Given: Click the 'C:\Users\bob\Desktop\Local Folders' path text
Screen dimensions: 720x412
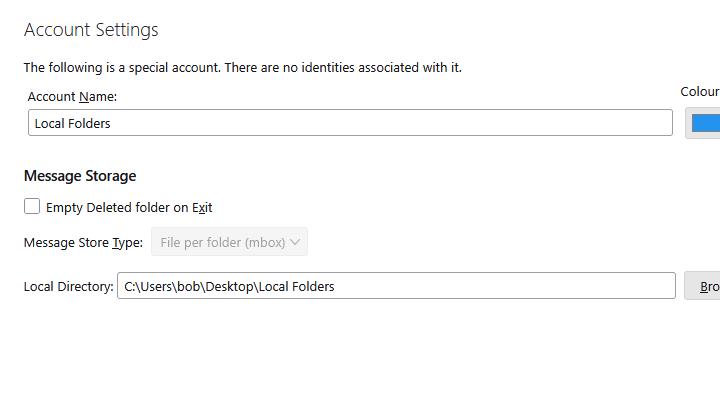Looking at the screenshot, I should [229, 287].
